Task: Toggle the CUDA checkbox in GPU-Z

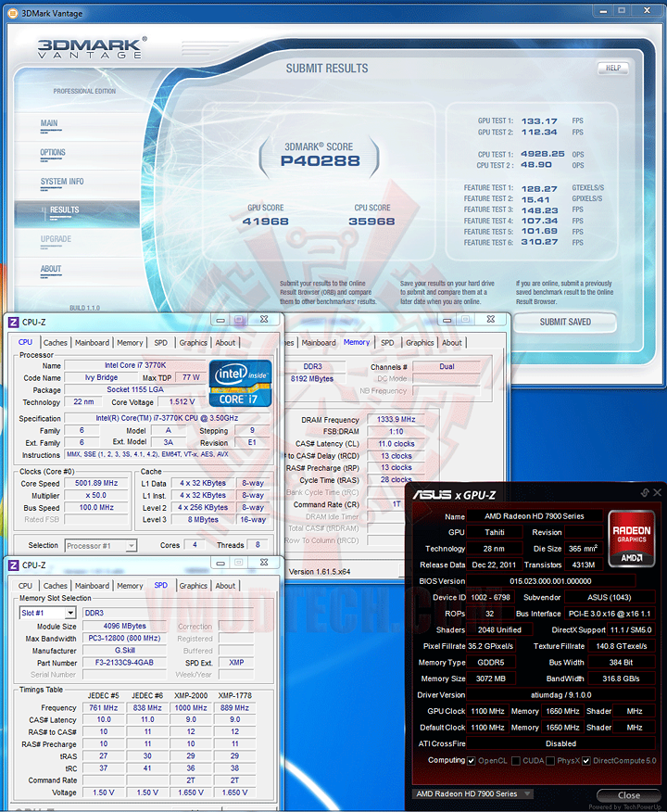Action: click(x=516, y=761)
